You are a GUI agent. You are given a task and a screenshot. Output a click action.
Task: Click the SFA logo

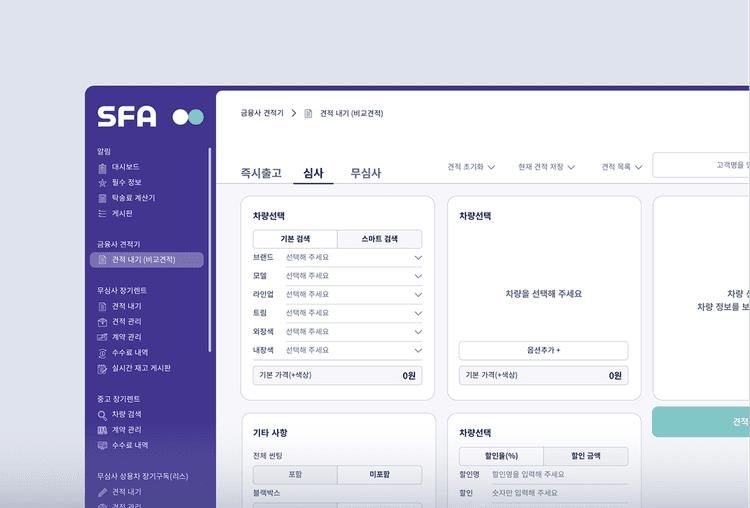[127, 117]
